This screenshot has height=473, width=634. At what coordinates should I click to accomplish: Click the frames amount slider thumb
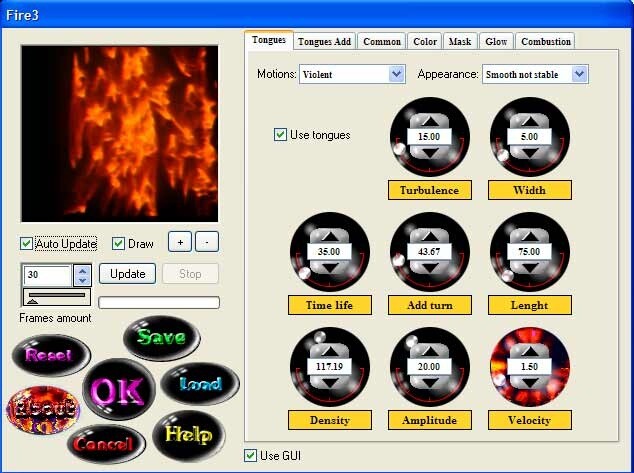33,301
